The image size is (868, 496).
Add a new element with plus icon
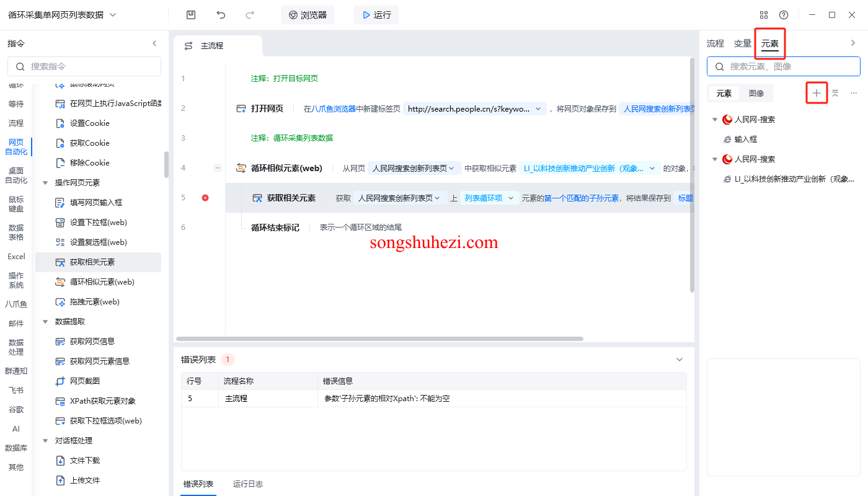[x=817, y=93]
